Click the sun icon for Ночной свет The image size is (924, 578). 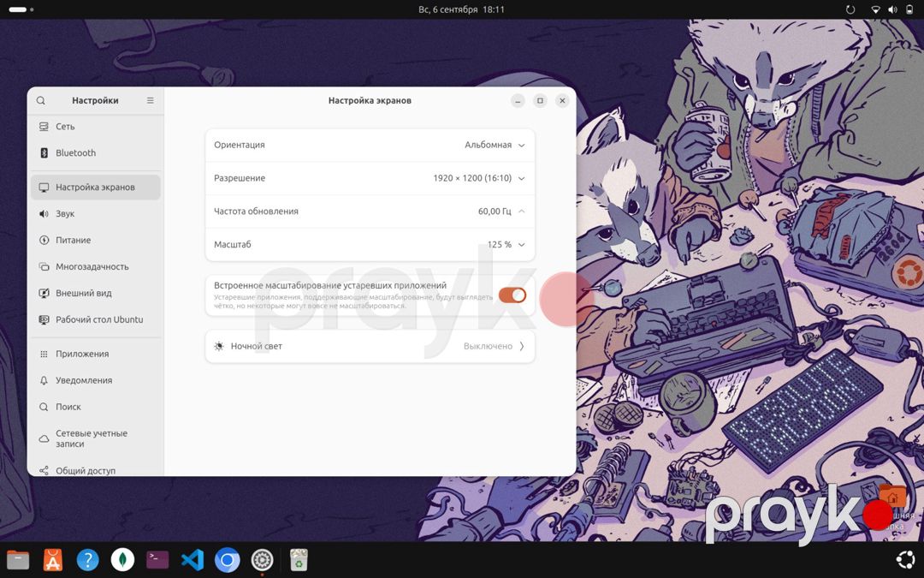coord(219,346)
